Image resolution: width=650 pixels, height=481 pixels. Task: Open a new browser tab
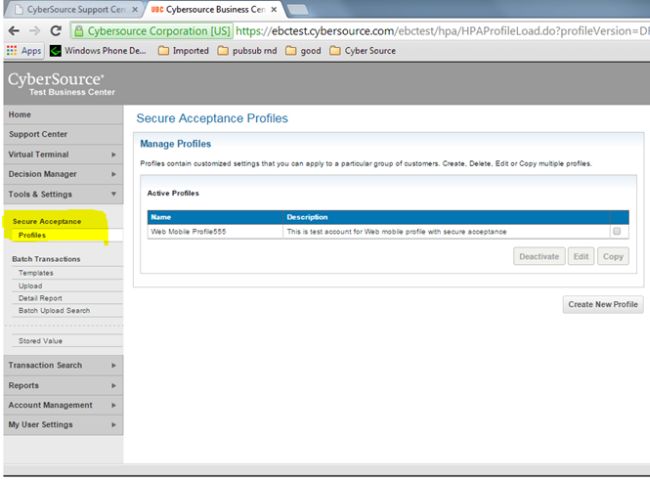pyautogui.click(x=298, y=10)
